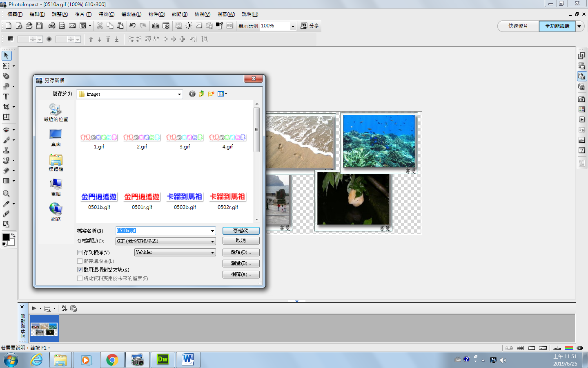Select the Text tool in left toolbox
Screen dimensions: 588x368
pyautogui.click(x=6, y=96)
